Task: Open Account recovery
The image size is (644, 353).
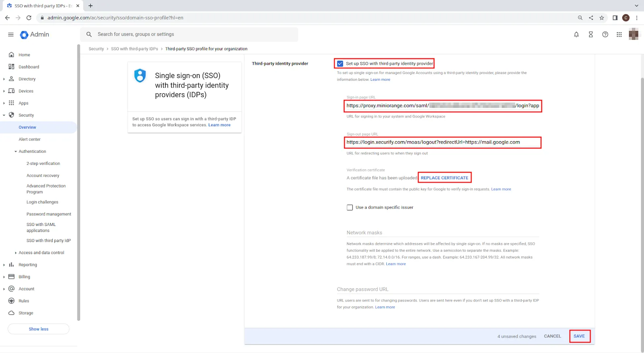Action: (x=43, y=176)
